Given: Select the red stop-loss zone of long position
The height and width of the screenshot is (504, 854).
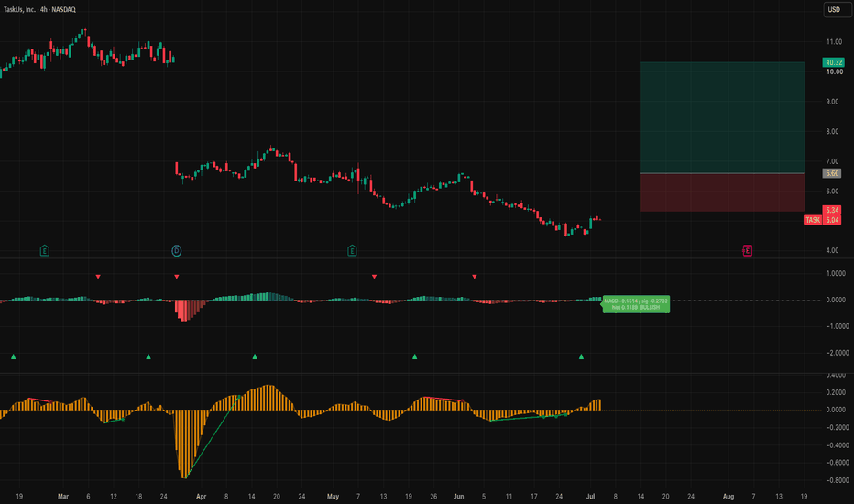Looking at the screenshot, I should pyautogui.click(x=722, y=192).
